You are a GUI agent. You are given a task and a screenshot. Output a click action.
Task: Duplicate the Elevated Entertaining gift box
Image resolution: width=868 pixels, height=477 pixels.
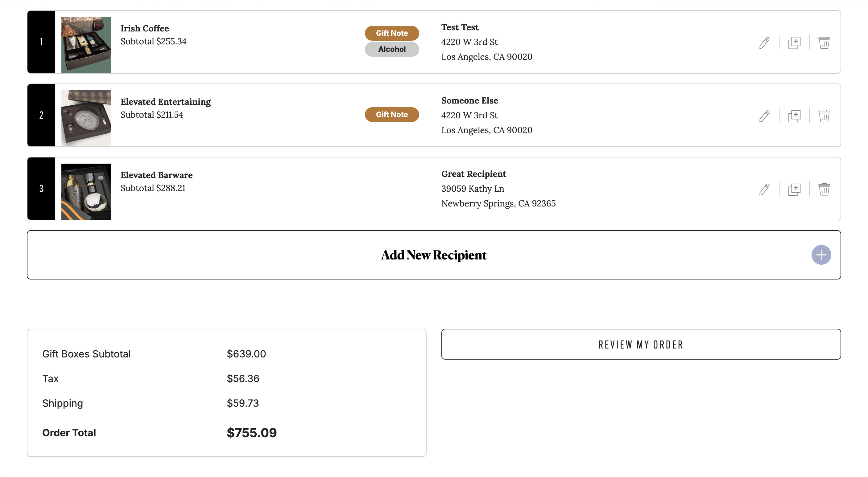point(794,116)
